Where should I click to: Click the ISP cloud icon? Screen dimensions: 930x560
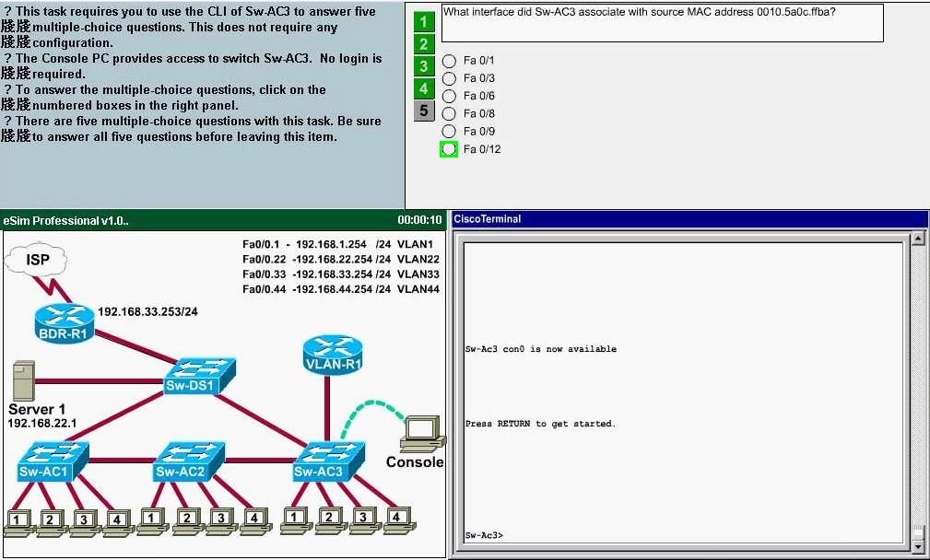click(36, 259)
